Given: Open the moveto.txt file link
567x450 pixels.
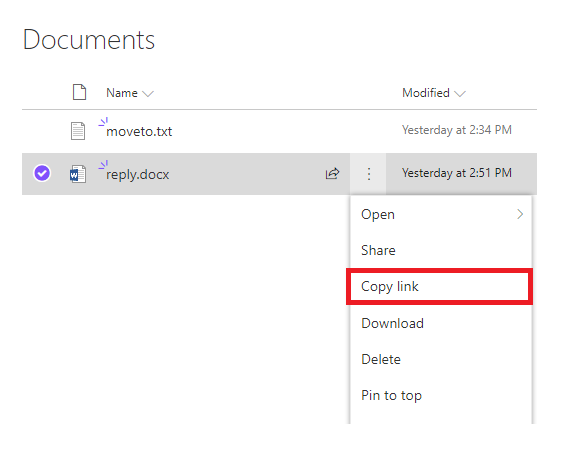Looking at the screenshot, I should point(139,131).
